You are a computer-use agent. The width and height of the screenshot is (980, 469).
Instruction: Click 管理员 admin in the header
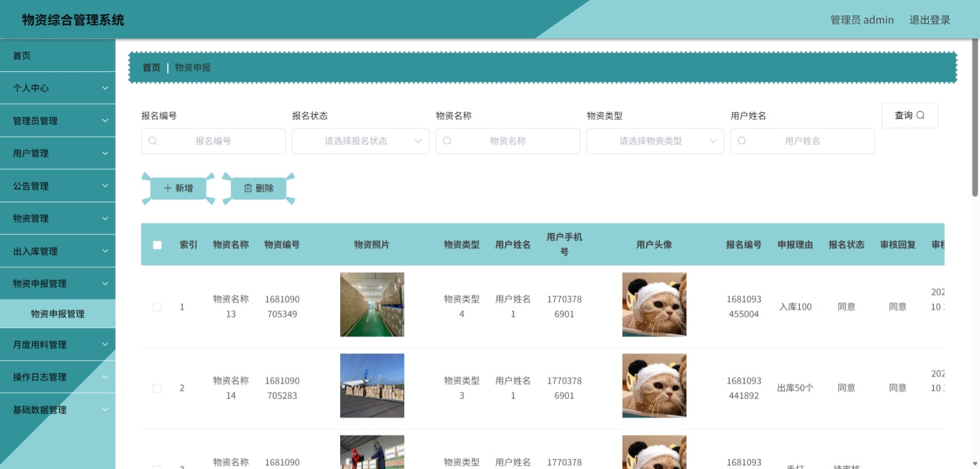[862, 20]
